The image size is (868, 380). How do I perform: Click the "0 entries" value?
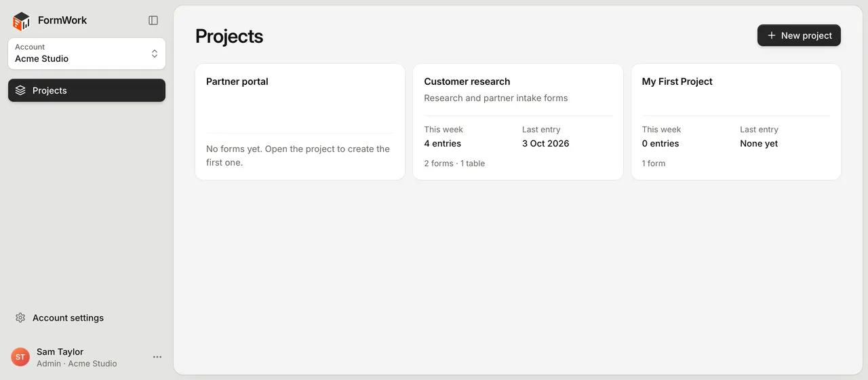point(660,143)
